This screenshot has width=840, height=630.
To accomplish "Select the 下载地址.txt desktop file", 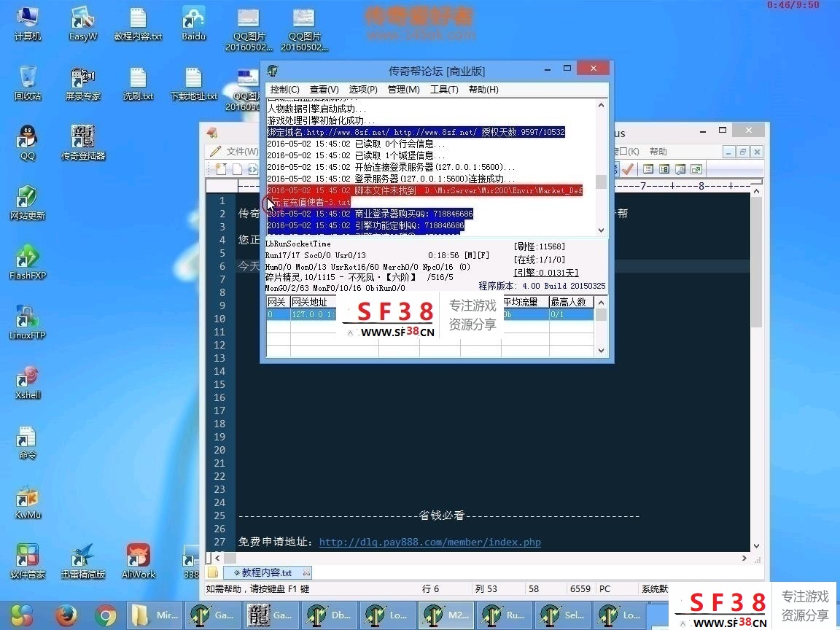I will pyautogui.click(x=193, y=84).
